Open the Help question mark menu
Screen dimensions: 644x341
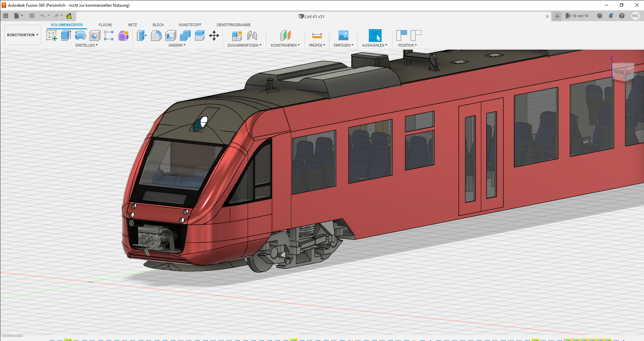[x=622, y=16]
